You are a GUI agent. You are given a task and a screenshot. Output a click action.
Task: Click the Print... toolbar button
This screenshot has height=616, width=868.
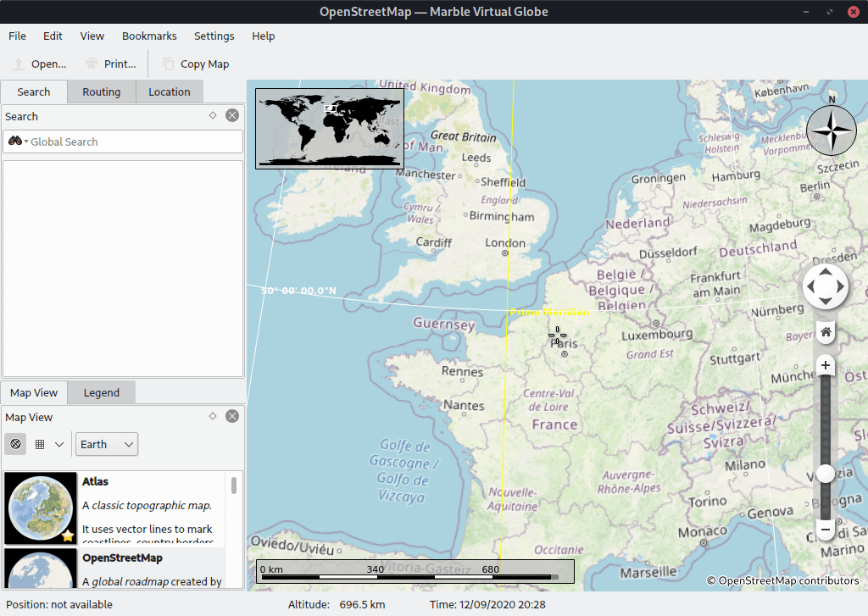coord(111,64)
